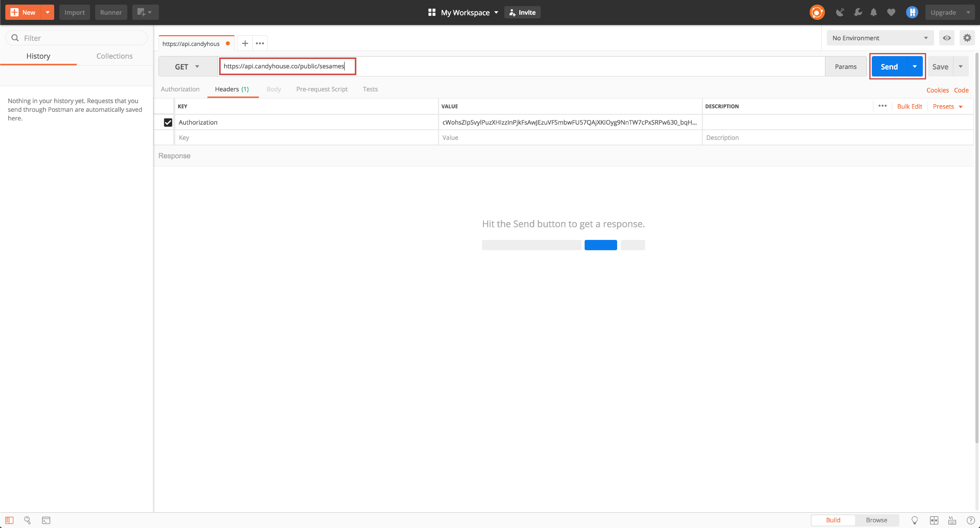Open the New button dropdown arrow

click(x=48, y=12)
